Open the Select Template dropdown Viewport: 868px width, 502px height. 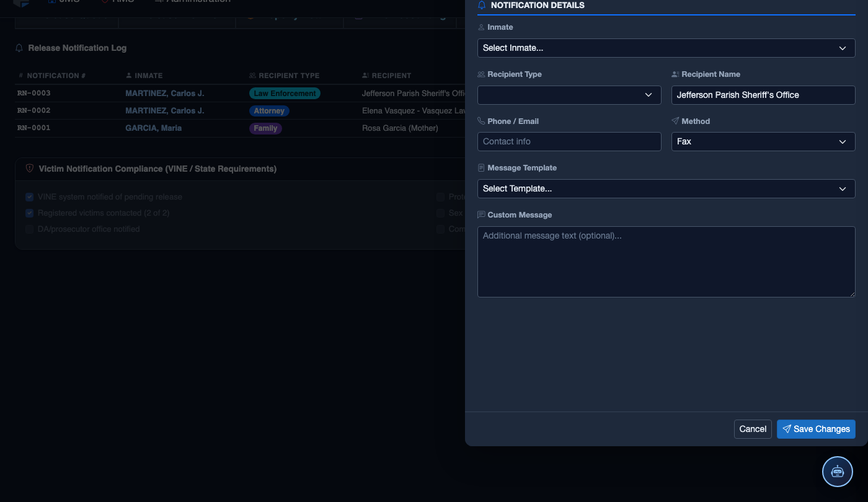pyautogui.click(x=666, y=188)
